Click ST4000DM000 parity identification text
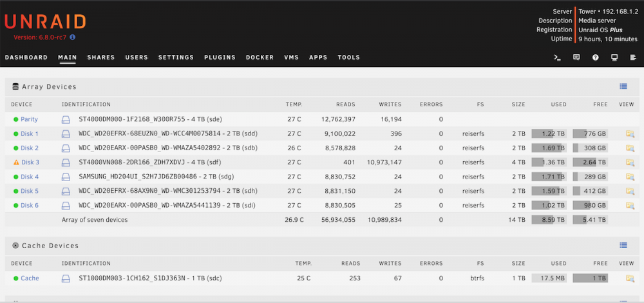Viewport: 644px width, 303px height. [x=150, y=119]
